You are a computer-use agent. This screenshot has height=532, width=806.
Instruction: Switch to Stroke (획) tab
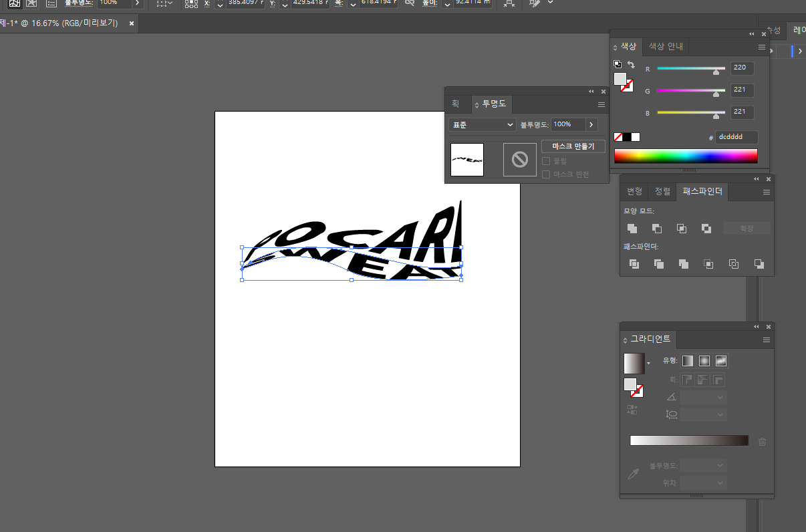pyautogui.click(x=455, y=104)
